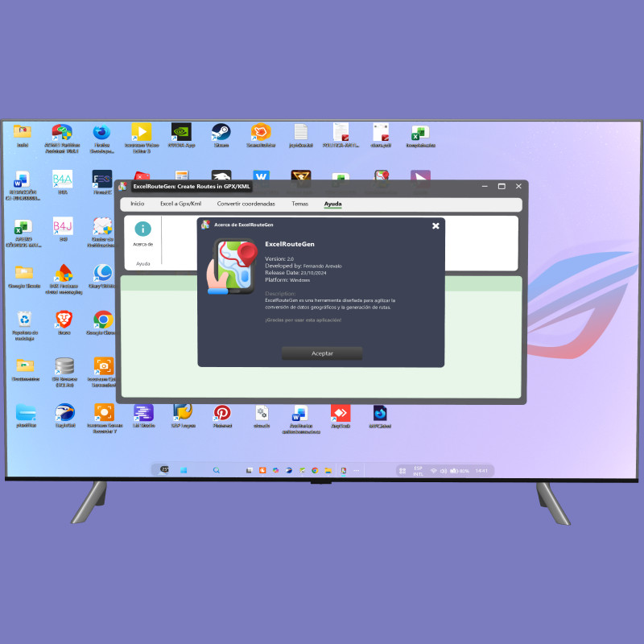644x644 pixels.
Task: Open the Pinterest desktop shortcut
Action: tap(221, 414)
